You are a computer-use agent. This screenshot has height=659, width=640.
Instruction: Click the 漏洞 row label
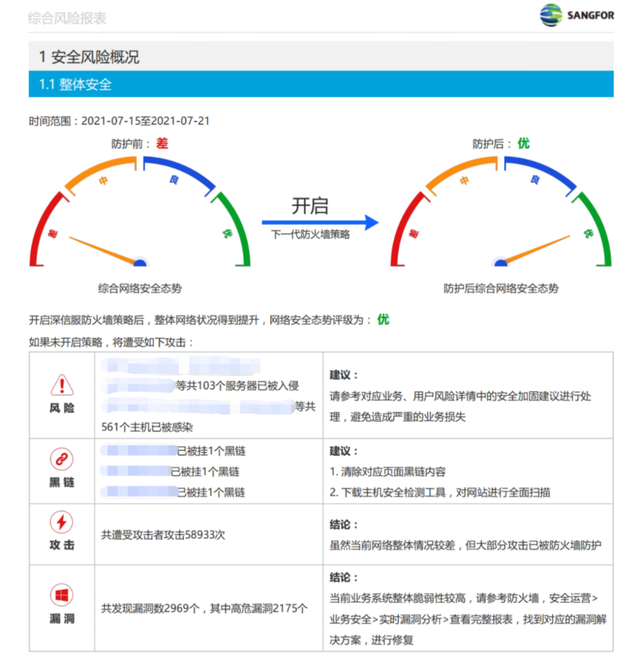[x=62, y=619]
